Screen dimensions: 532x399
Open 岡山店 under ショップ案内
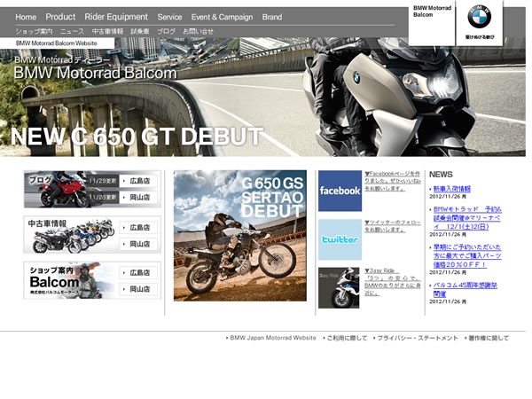click(x=138, y=289)
